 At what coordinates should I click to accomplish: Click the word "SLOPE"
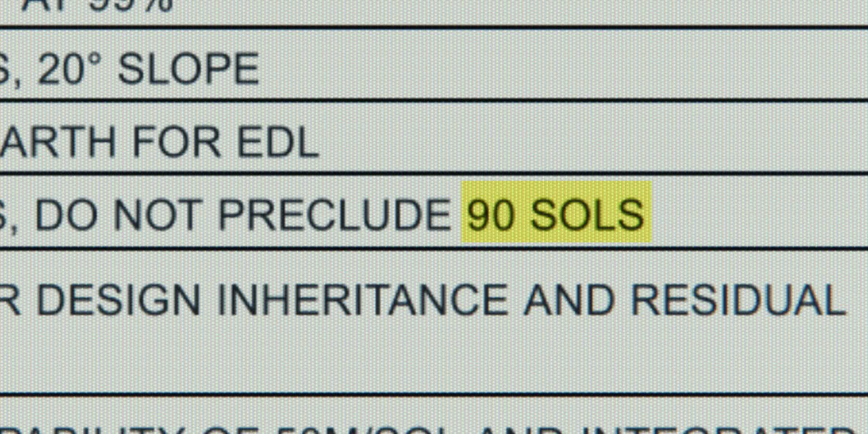click(x=189, y=69)
